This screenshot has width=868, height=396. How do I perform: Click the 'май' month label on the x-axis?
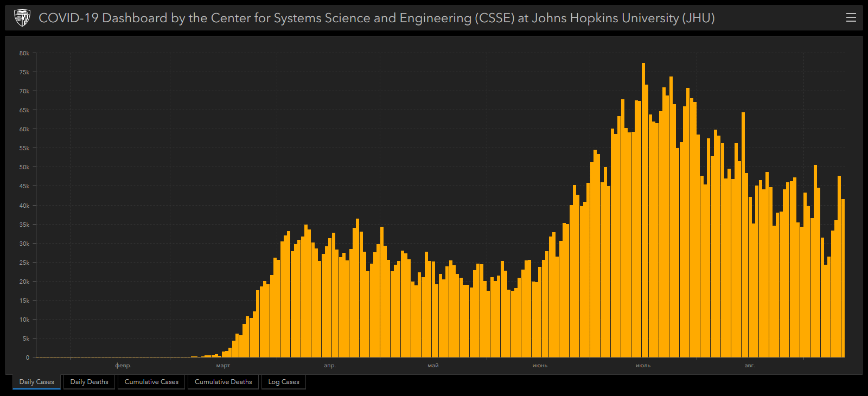click(433, 366)
